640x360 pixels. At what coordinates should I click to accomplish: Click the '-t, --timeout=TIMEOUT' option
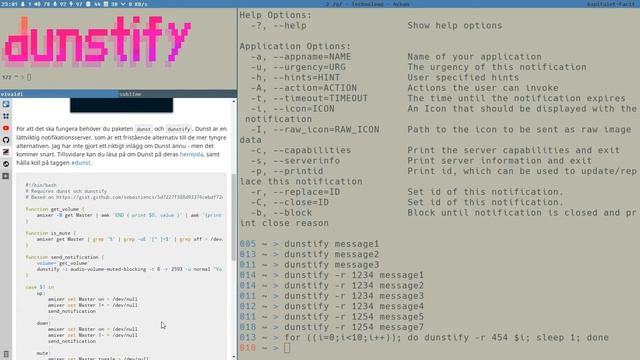coord(309,98)
